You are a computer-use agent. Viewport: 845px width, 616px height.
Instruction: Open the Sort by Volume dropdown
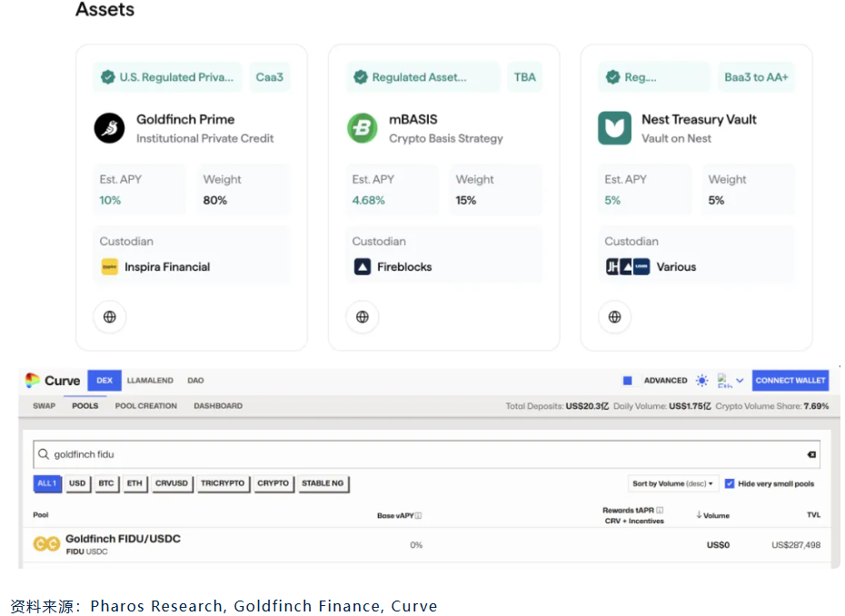(673, 484)
